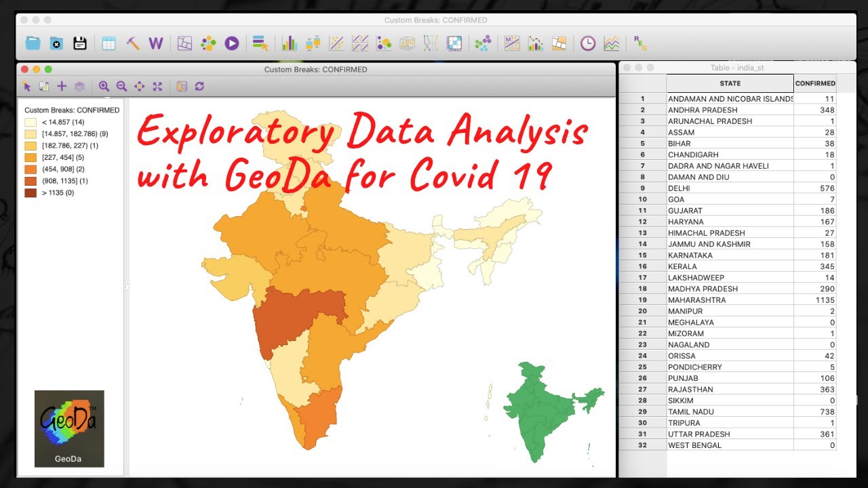
Task: Open the Moran Scatter Plot icon
Action: click(512, 43)
